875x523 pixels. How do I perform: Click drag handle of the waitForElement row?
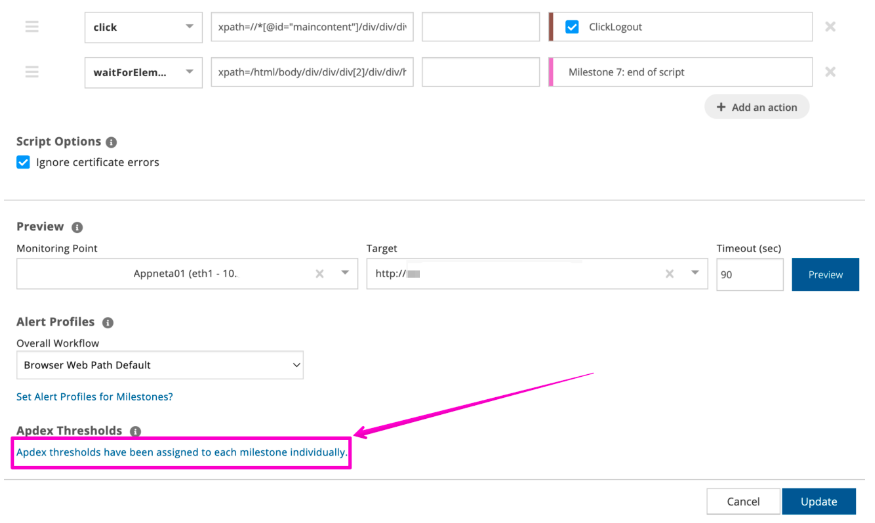point(32,72)
